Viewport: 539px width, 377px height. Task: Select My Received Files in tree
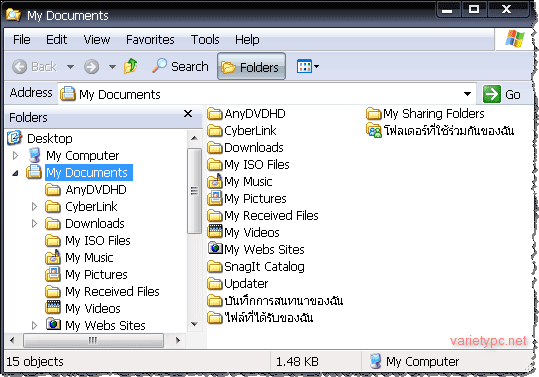112,292
